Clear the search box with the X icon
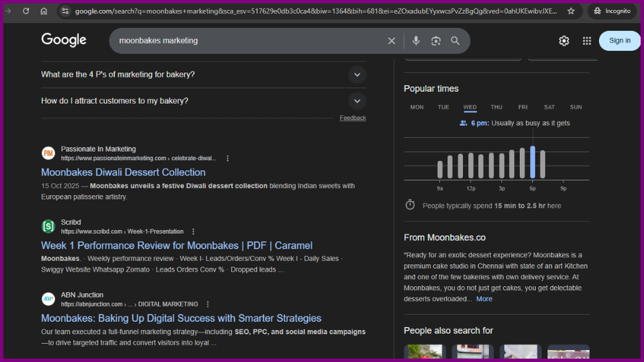 click(x=391, y=41)
